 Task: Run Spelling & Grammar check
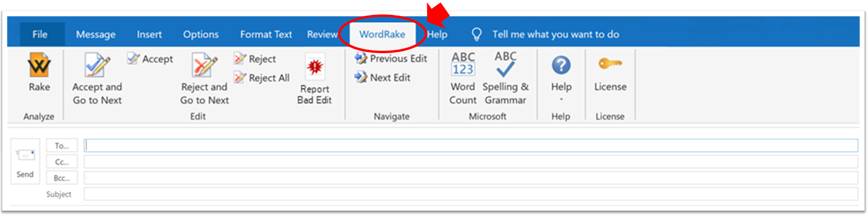click(505, 79)
